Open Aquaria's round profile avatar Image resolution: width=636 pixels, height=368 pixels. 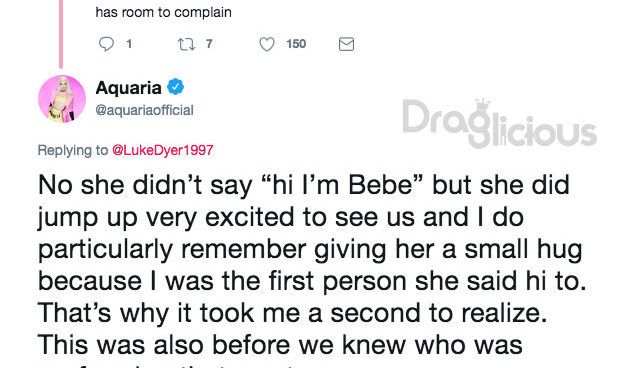click(62, 99)
